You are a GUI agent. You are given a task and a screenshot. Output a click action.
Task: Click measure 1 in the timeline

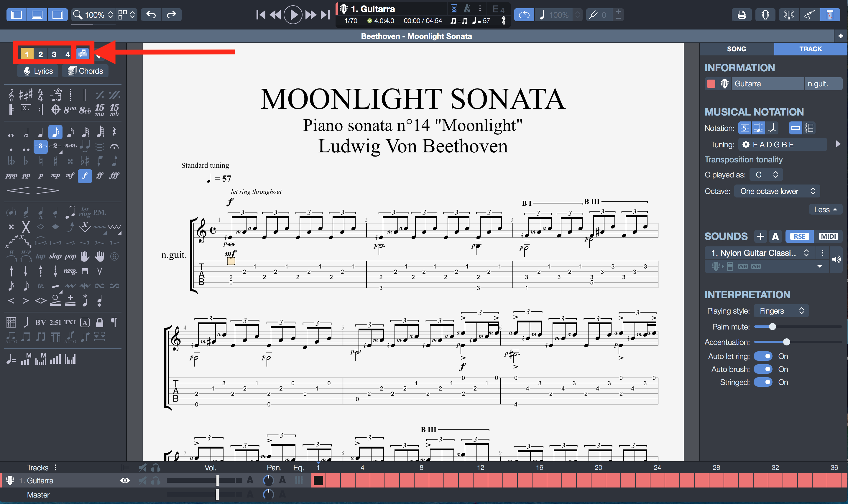coord(318,480)
